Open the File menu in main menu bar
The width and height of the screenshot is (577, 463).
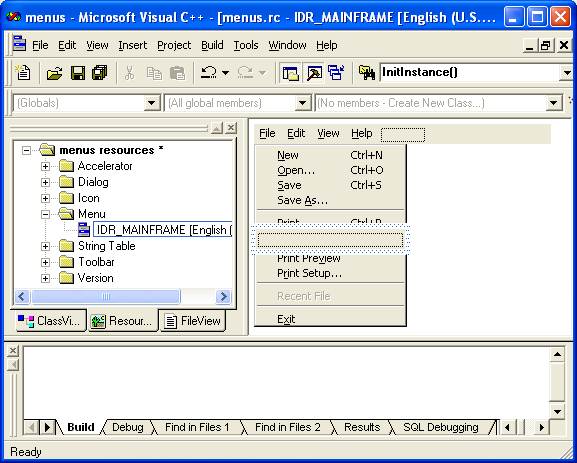point(40,45)
